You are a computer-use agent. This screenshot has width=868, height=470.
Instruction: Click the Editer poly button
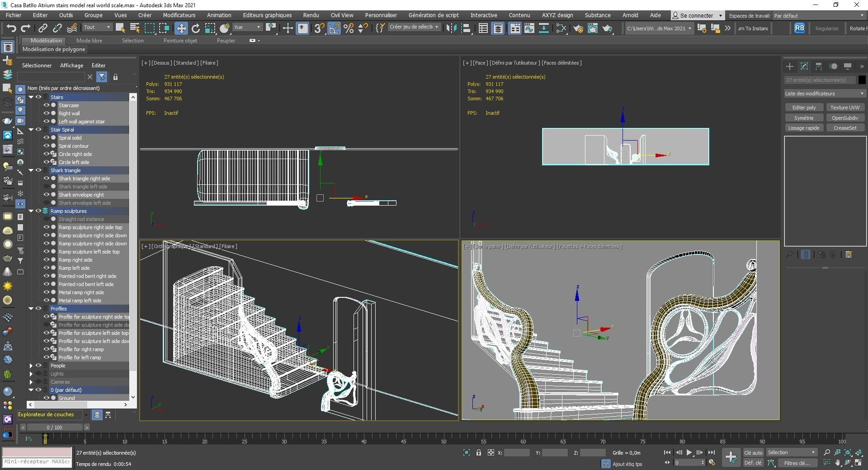[x=803, y=107]
